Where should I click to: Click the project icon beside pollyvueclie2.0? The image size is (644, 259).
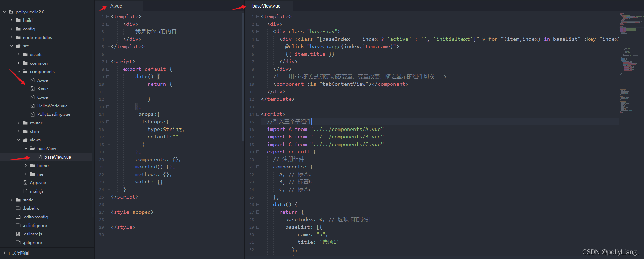click(x=11, y=12)
